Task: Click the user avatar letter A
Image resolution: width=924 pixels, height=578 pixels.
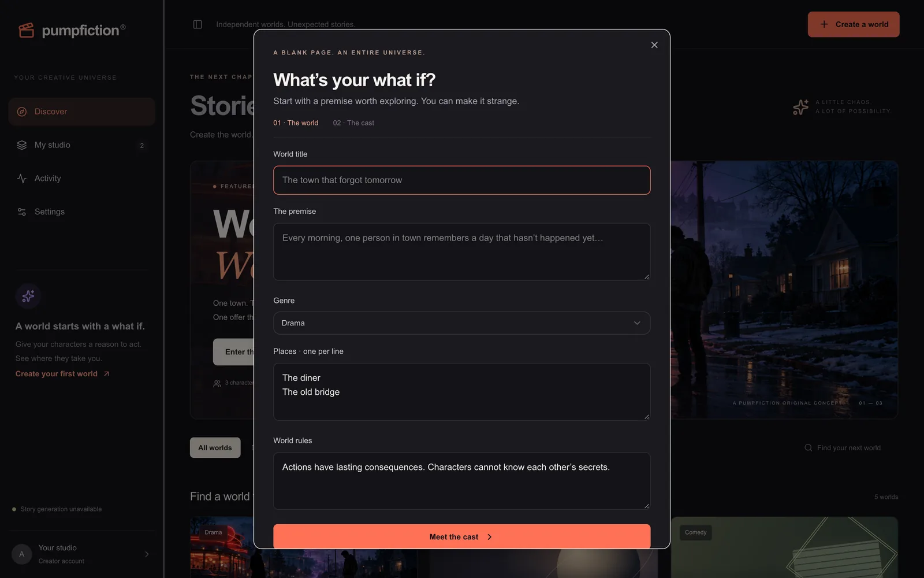Action: coord(22,554)
